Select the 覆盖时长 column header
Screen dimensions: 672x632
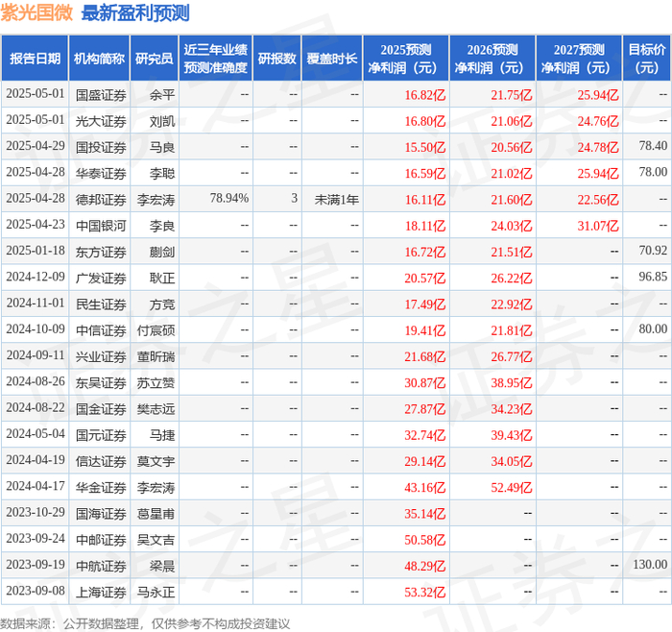[x=332, y=59]
